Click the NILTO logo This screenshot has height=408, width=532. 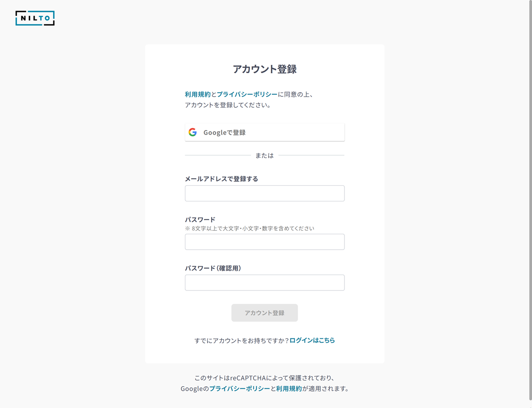pyautogui.click(x=35, y=18)
